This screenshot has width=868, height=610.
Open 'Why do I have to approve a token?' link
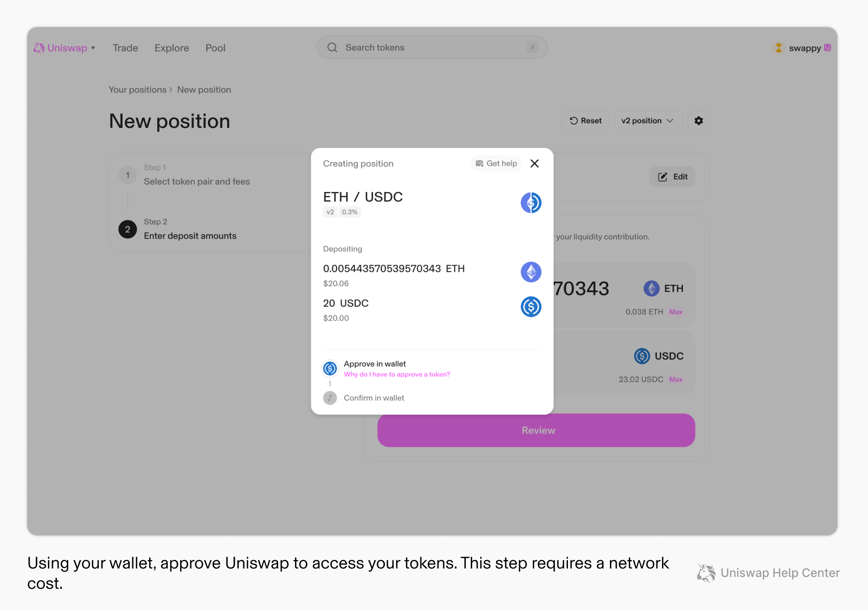(x=397, y=374)
